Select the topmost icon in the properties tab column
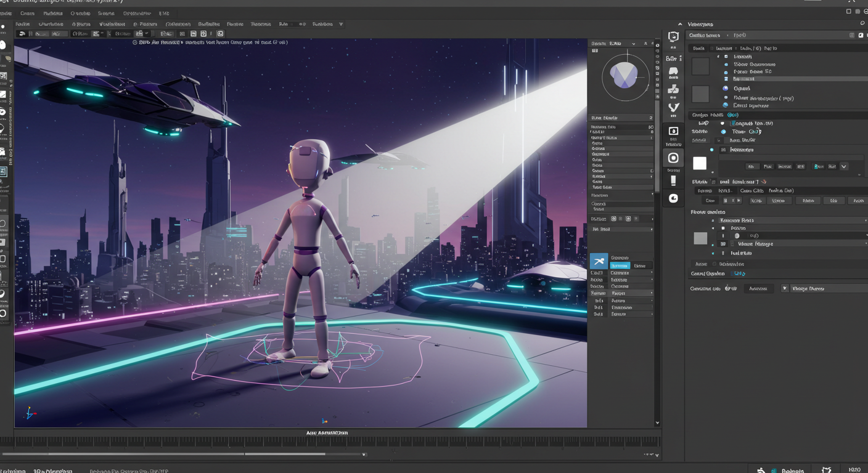Screen dimensions: 868x473 pos(673,37)
